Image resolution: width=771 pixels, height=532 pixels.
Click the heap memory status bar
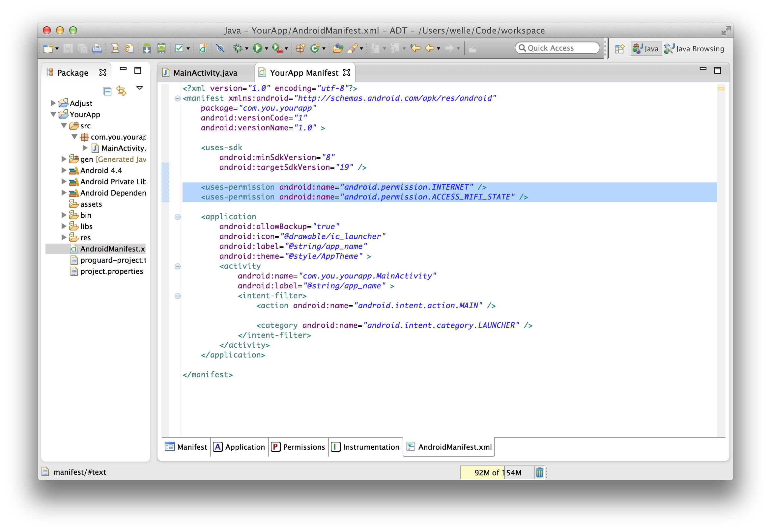(x=497, y=472)
